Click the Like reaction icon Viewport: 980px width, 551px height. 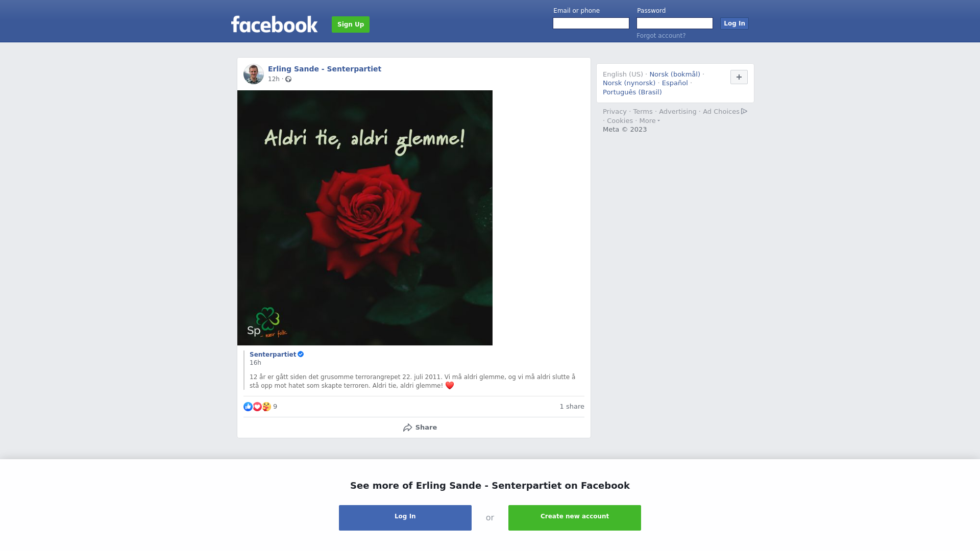coord(248,407)
